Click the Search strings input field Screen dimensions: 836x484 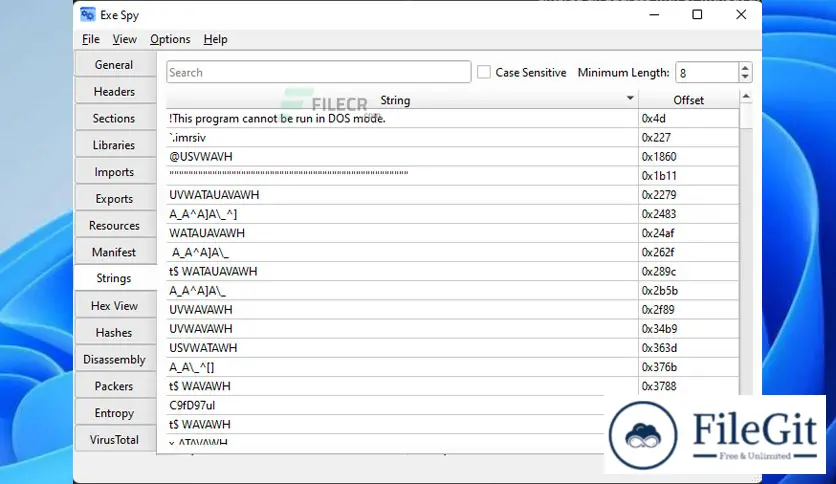click(318, 72)
